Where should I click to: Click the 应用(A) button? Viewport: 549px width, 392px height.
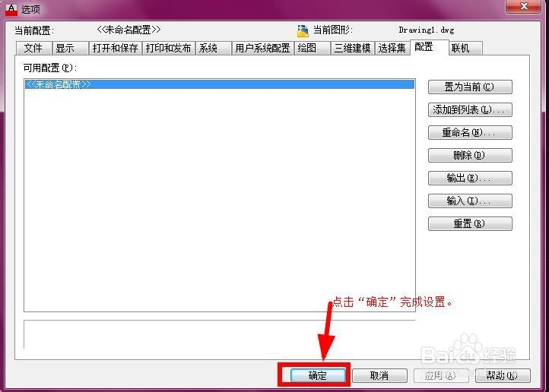point(441,375)
